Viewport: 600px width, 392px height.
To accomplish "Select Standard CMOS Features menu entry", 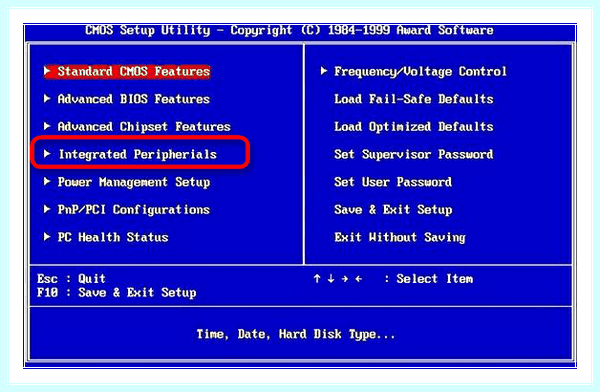I will pos(127,72).
